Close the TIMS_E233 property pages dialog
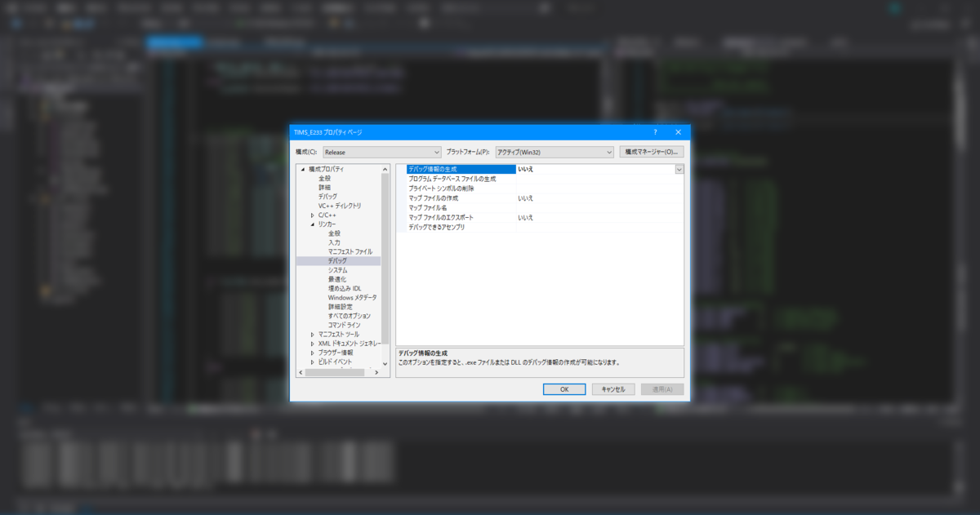The width and height of the screenshot is (980, 515). tap(678, 132)
